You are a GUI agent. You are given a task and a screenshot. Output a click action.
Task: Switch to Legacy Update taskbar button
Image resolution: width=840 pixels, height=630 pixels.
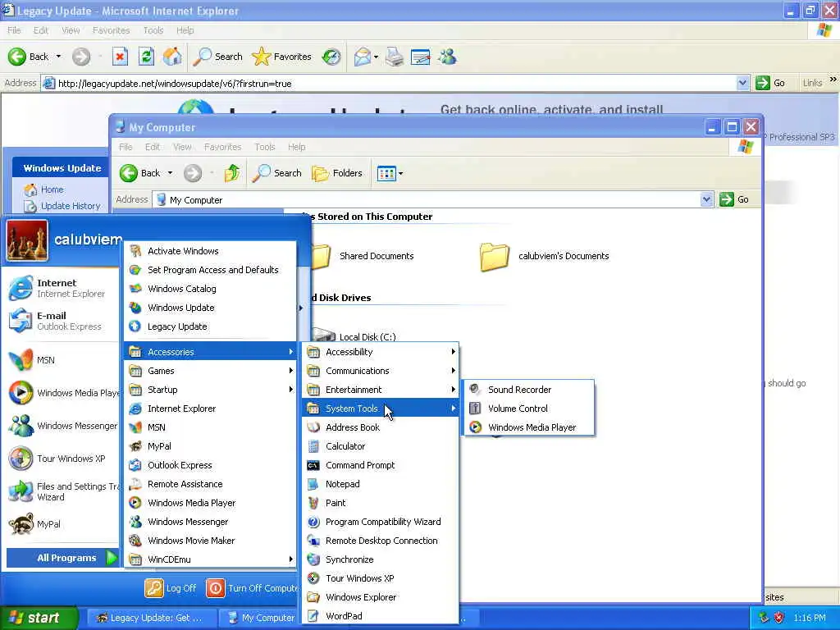[152, 618]
